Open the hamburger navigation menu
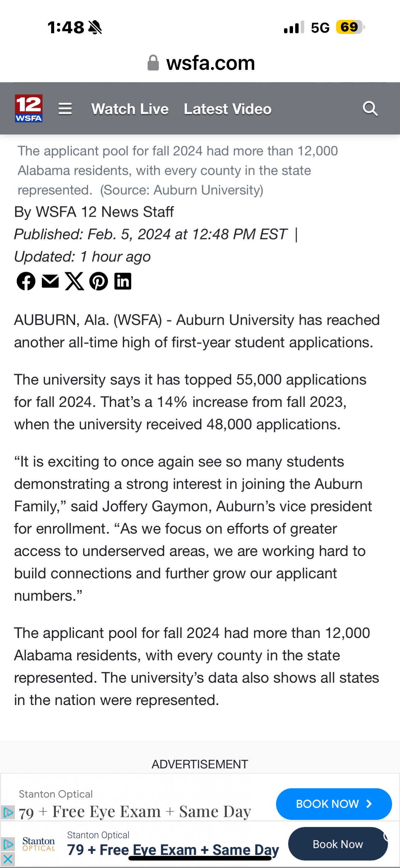 [x=65, y=109]
